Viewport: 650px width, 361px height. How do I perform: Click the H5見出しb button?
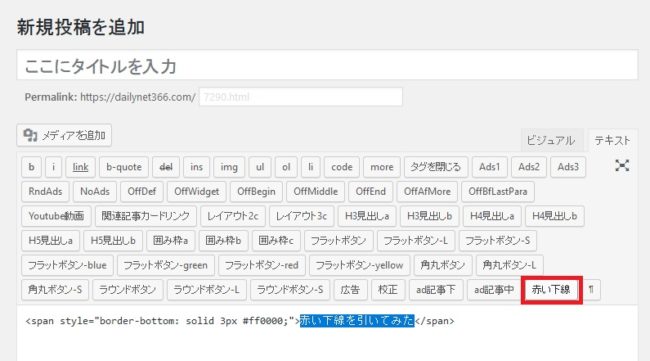pos(113,240)
